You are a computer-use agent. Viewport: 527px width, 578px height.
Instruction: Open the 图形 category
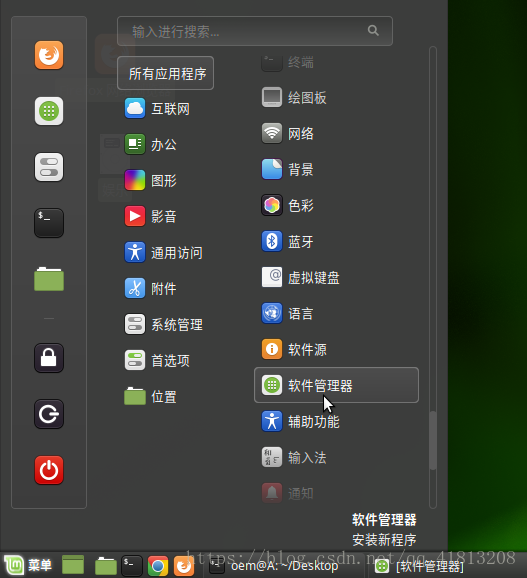click(151, 180)
